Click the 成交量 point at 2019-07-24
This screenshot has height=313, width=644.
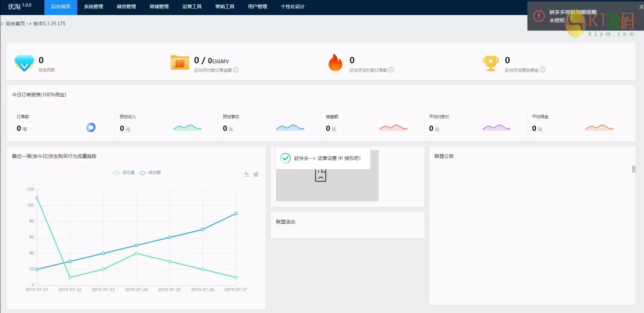(136, 254)
